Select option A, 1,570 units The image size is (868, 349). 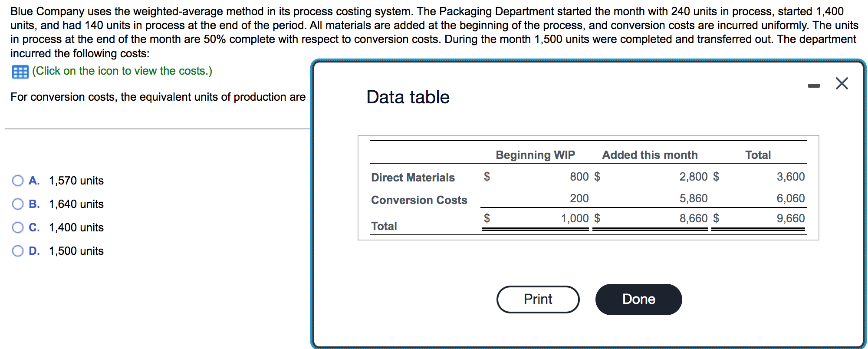click(18, 181)
